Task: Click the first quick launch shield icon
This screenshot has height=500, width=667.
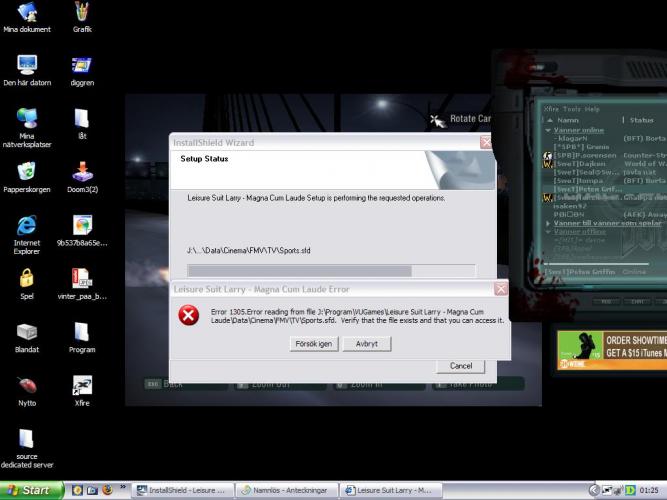Action: (x=77, y=490)
